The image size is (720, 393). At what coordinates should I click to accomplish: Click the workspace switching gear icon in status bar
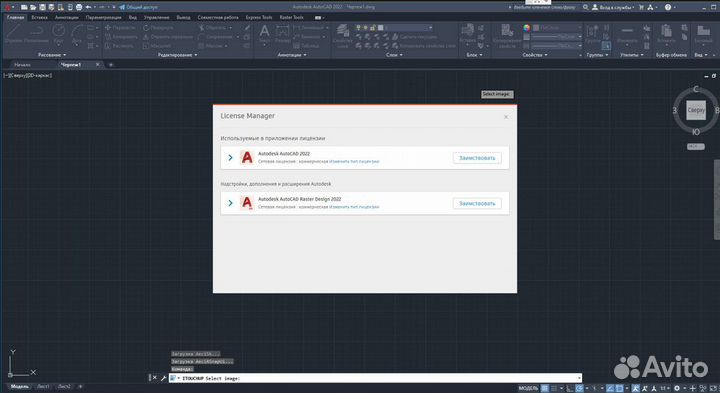pyautogui.click(x=677, y=388)
